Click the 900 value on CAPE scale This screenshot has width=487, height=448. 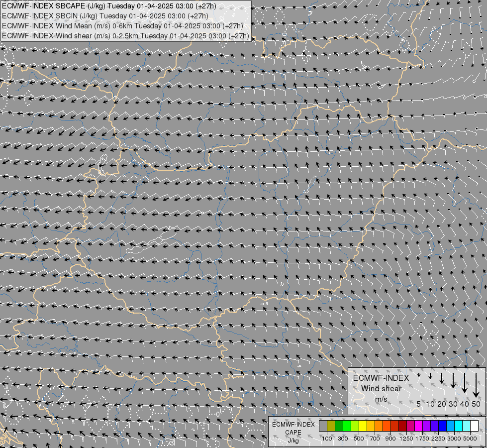click(390, 439)
